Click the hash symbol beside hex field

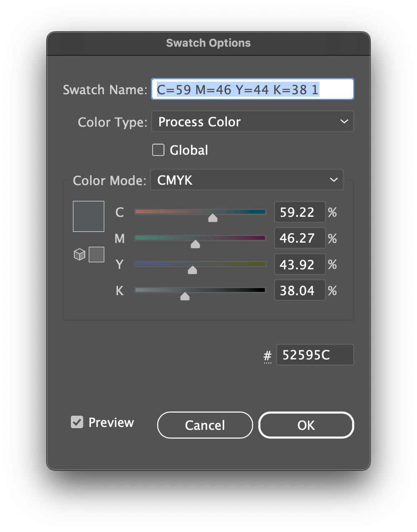click(x=267, y=356)
